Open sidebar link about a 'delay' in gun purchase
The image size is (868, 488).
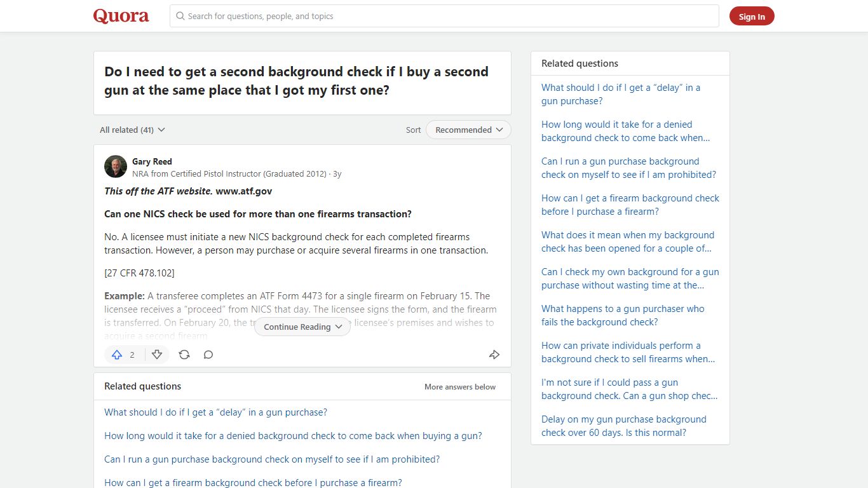pos(621,94)
